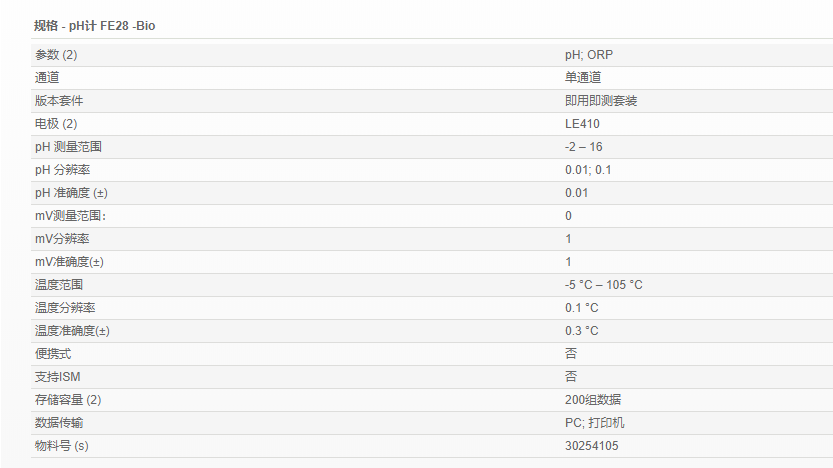Screen dimensions: 833x468
Task: Click the "pH; ORP" parameter value
Action: point(588,55)
